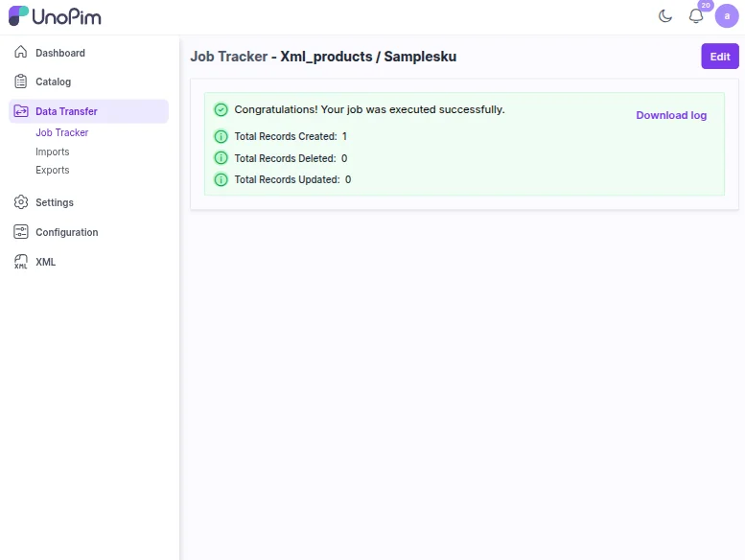Open the Catalog menu item
745x560 pixels.
point(54,82)
